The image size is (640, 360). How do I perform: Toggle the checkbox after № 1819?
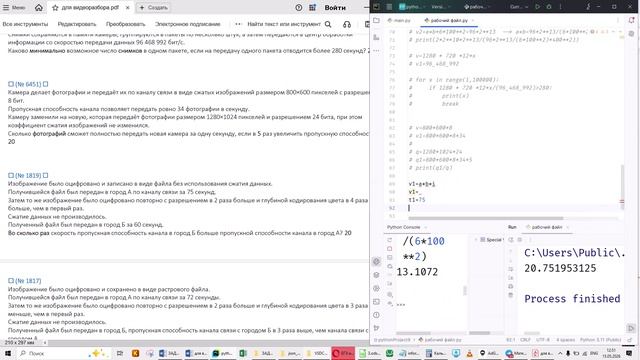point(45,176)
